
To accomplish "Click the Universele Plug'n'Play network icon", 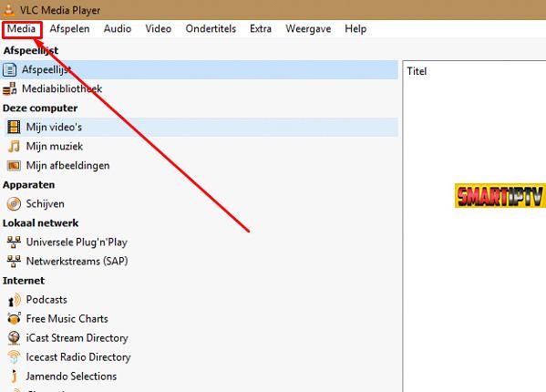I will click(x=14, y=242).
